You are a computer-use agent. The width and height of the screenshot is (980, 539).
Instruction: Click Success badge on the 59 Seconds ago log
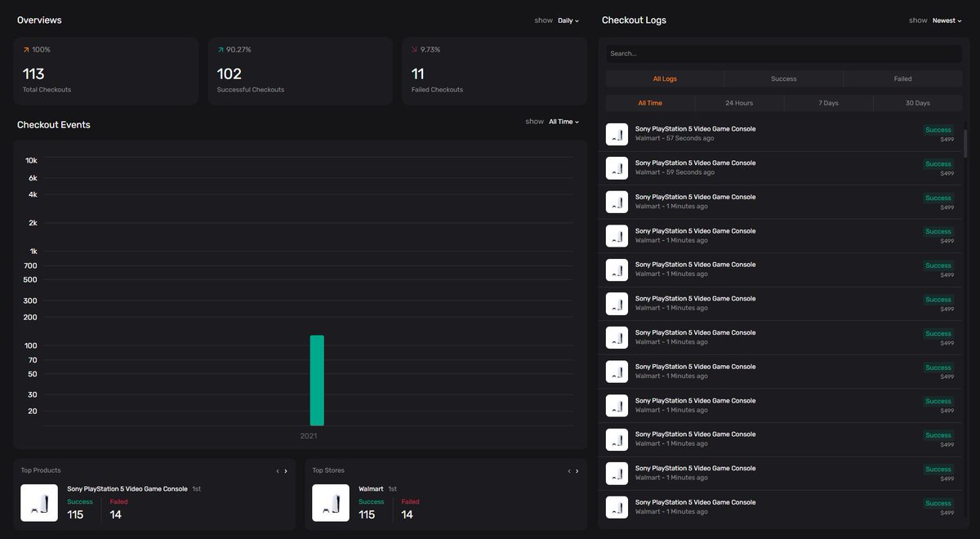point(938,164)
